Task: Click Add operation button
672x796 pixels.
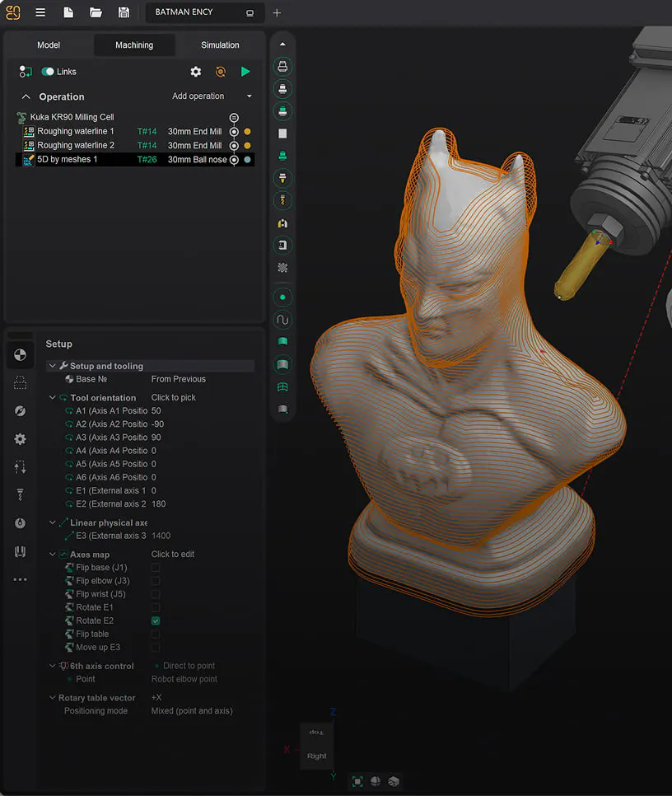Action: [x=198, y=96]
